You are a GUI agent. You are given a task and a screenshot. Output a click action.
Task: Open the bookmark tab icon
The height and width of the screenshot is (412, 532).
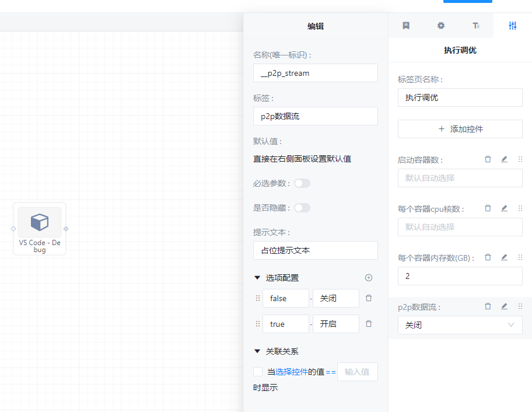pyautogui.click(x=406, y=26)
